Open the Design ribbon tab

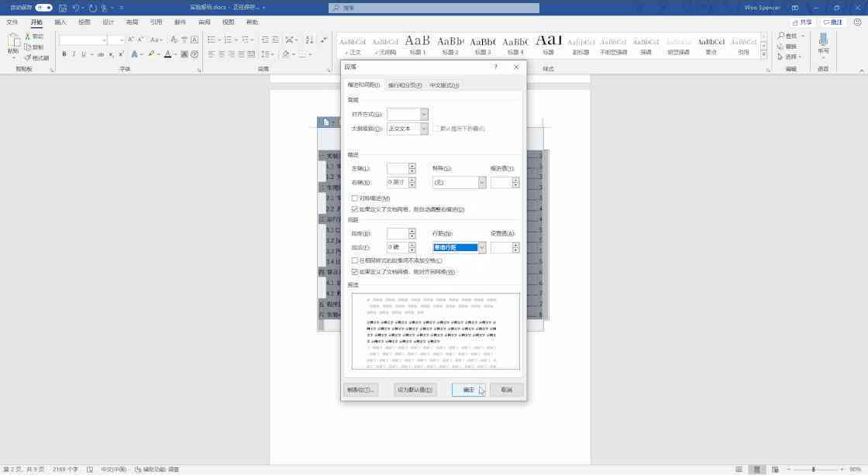coord(108,22)
